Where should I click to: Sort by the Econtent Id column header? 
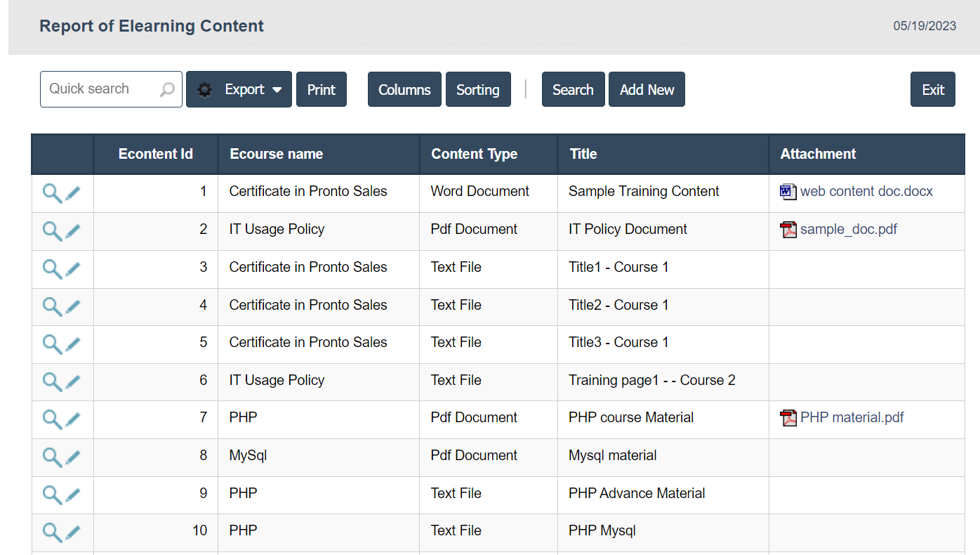click(x=155, y=155)
